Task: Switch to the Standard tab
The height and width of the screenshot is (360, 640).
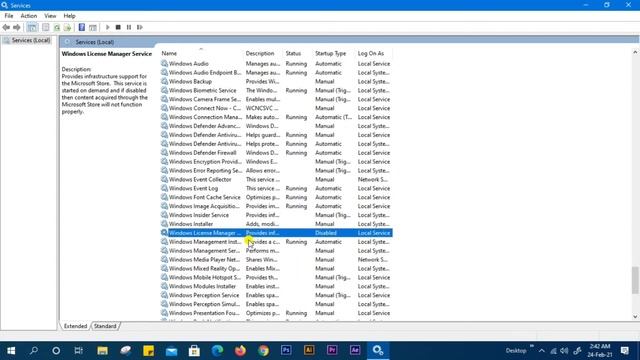Action: 105,326
